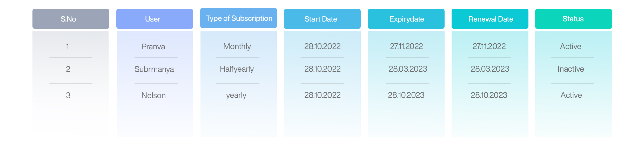Click the S.No column header
Screen dimensions: 644x143
(71, 19)
